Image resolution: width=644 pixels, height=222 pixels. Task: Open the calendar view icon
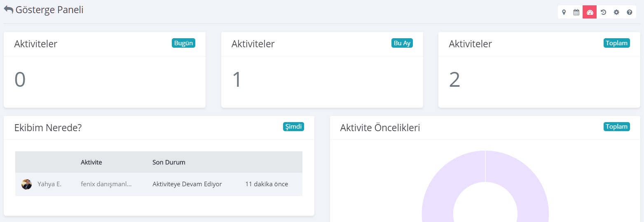576,12
